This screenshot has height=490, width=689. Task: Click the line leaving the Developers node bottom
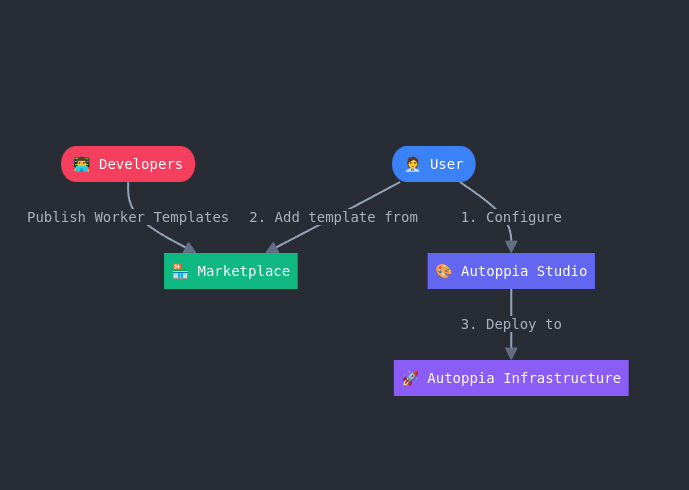pyautogui.click(x=129, y=194)
